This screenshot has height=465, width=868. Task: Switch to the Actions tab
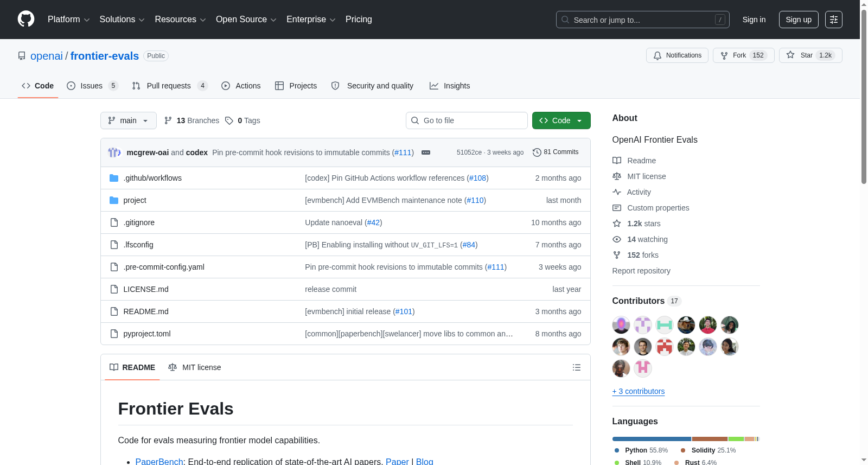coord(241,86)
